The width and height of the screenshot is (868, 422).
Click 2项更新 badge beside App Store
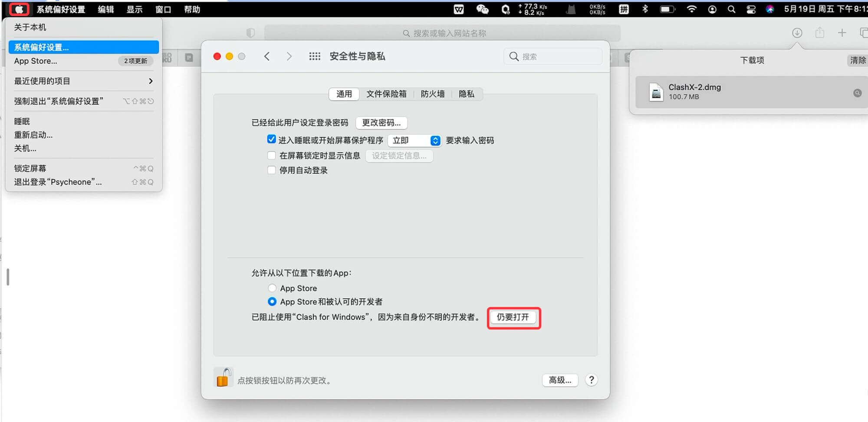pos(135,61)
